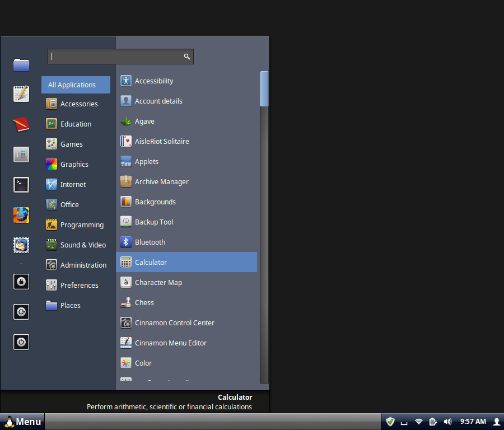Open the user applet tray icon

(496, 422)
